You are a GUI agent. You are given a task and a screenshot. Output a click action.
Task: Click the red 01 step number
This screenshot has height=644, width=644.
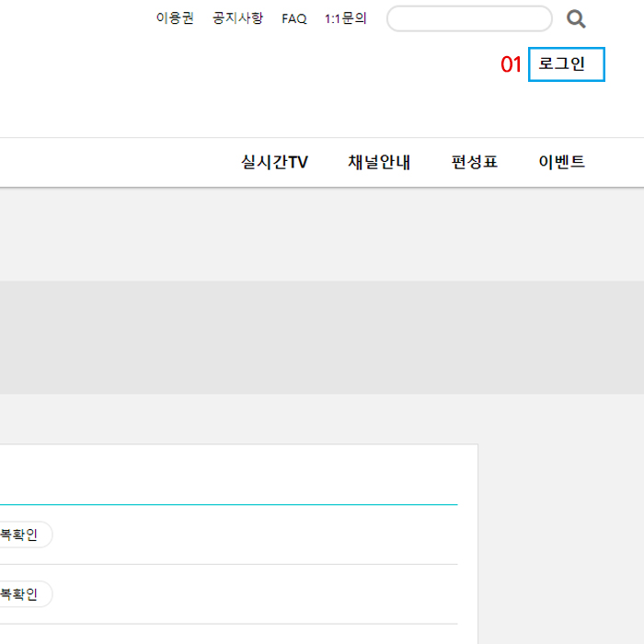coord(511,64)
